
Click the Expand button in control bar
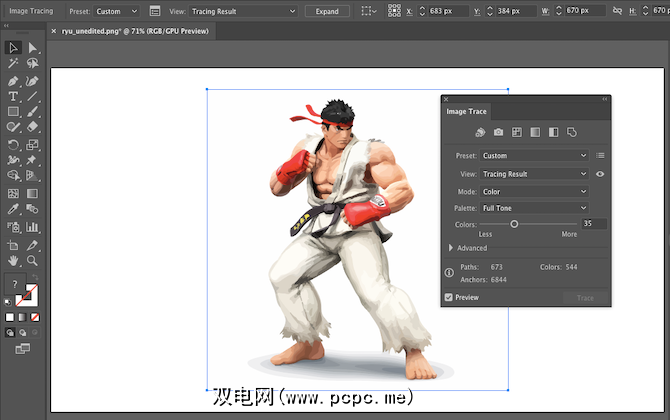(x=327, y=11)
